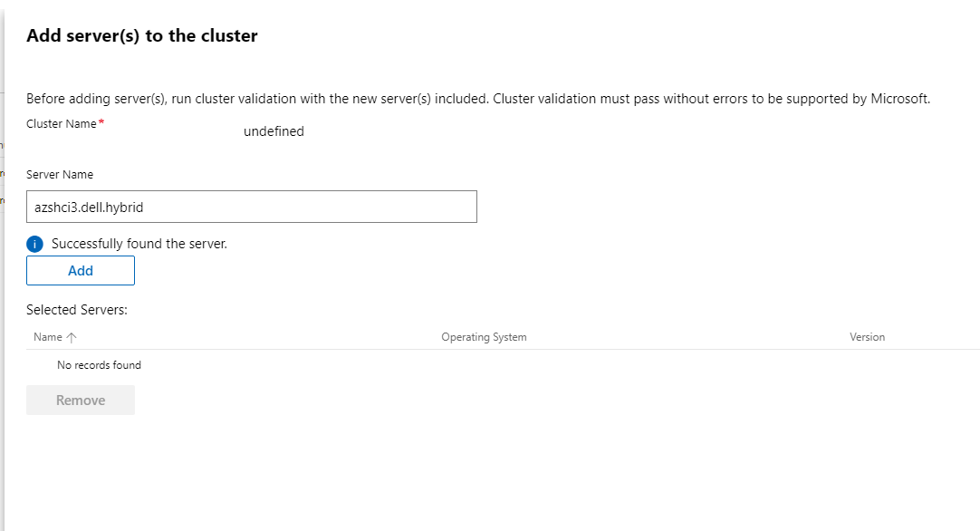
Task: Click the Name column sort arrow
Action: point(72,337)
